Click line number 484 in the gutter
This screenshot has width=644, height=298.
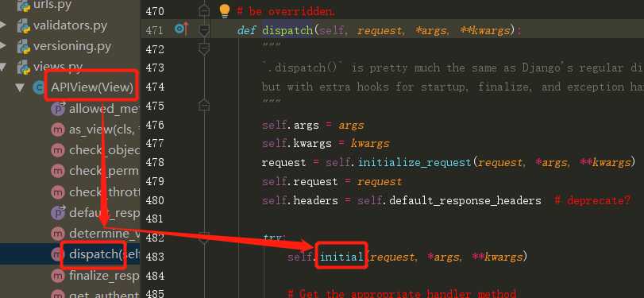(x=155, y=275)
